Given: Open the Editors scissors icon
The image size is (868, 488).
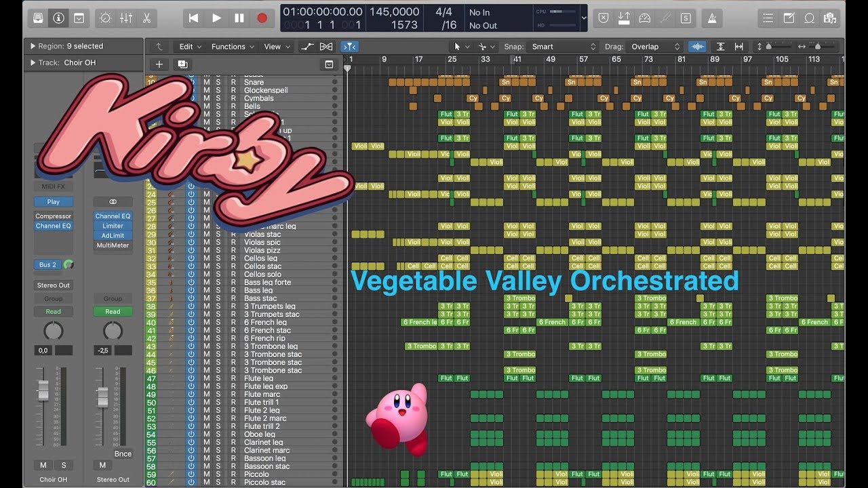Looking at the screenshot, I should tap(146, 18).
